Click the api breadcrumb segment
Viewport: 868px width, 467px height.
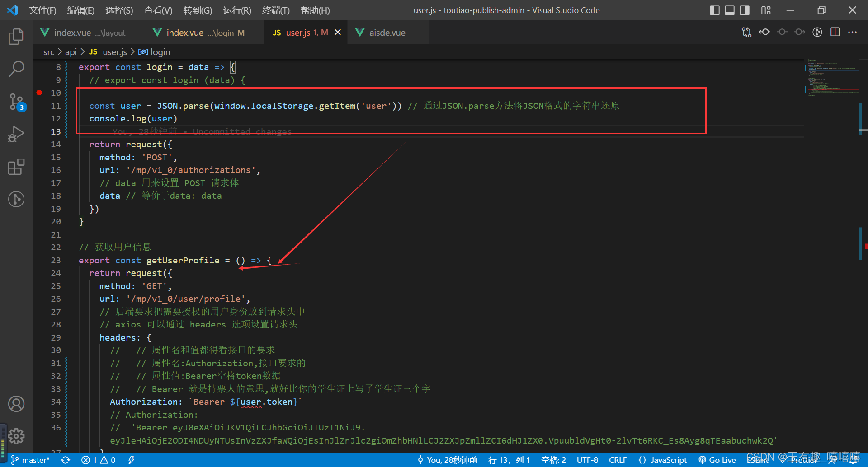click(71, 52)
